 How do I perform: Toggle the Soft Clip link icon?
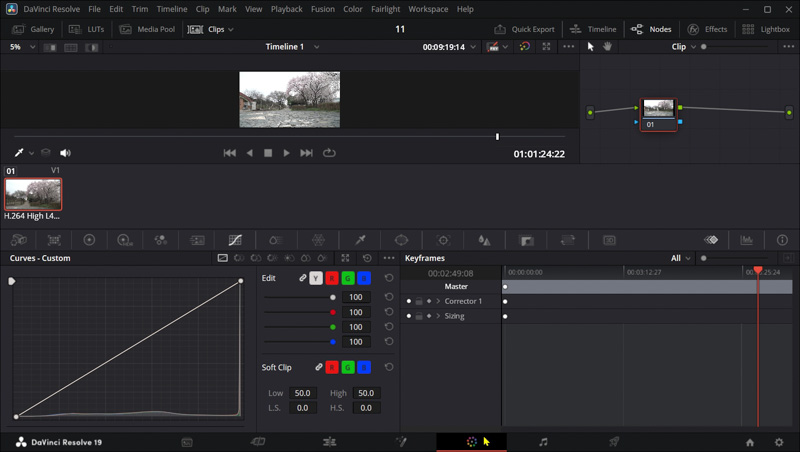[x=319, y=367]
